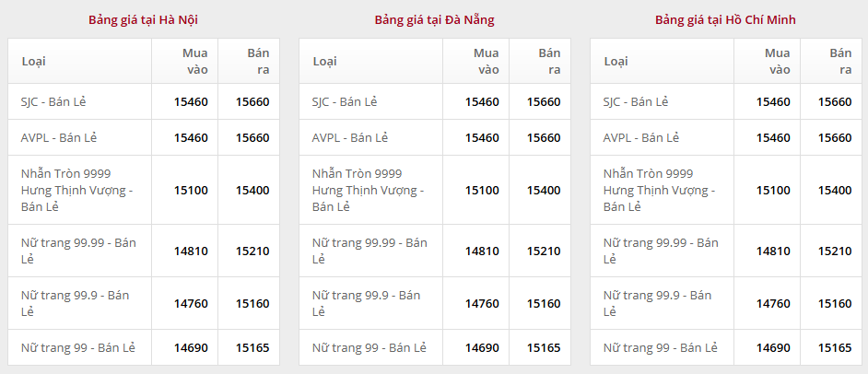Click 'Bán ra' header in Hồ Chí Minh table

(x=840, y=61)
